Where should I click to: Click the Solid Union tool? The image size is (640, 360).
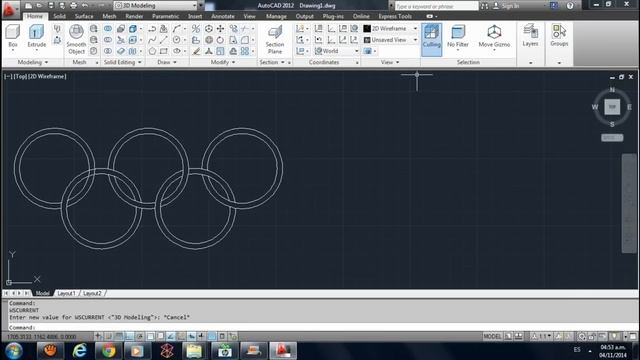[108, 28]
